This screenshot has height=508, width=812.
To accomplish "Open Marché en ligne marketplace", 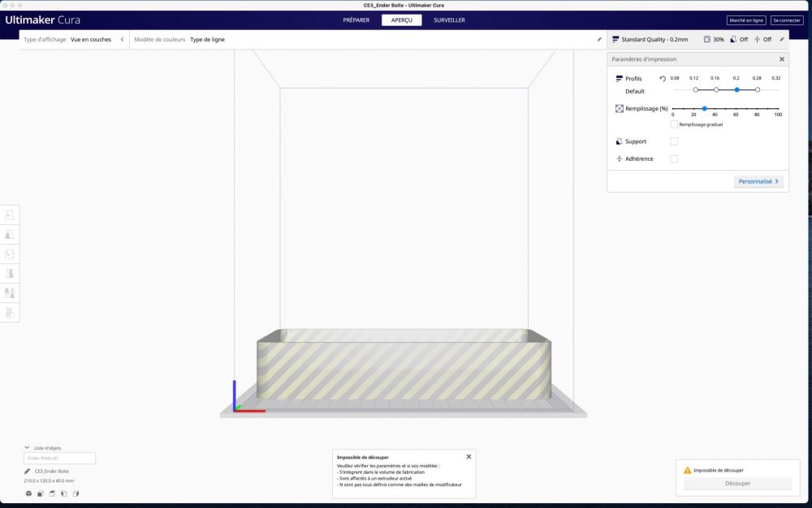I will (746, 20).
